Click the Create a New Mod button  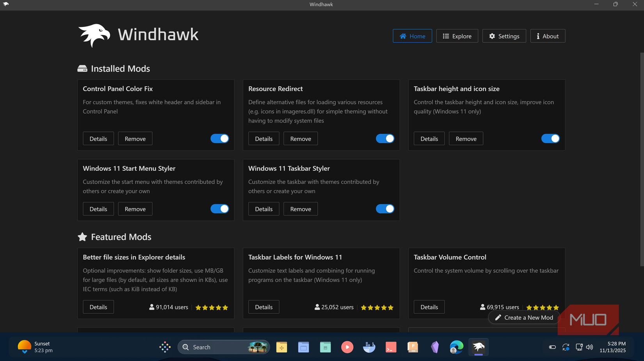pos(523,317)
